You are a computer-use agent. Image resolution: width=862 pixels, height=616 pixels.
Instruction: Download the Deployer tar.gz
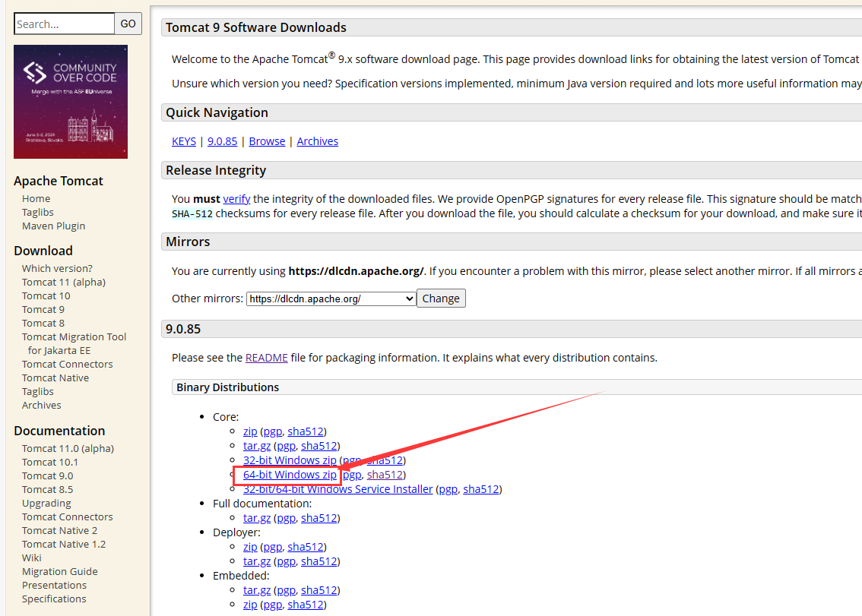pyautogui.click(x=257, y=561)
